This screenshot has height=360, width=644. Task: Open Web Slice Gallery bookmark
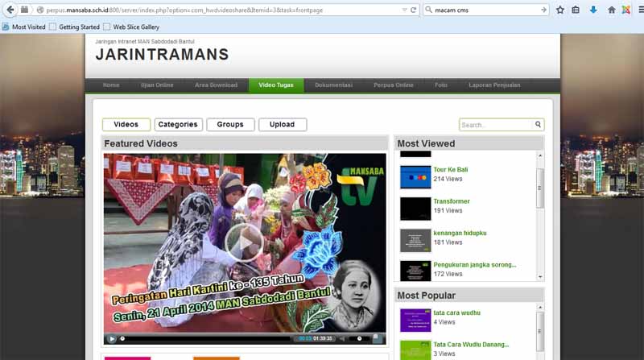click(x=131, y=27)
